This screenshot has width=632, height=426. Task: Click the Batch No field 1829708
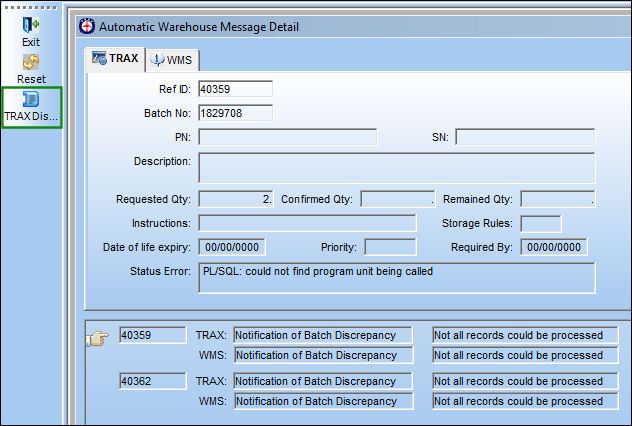[x=235, y=113]
